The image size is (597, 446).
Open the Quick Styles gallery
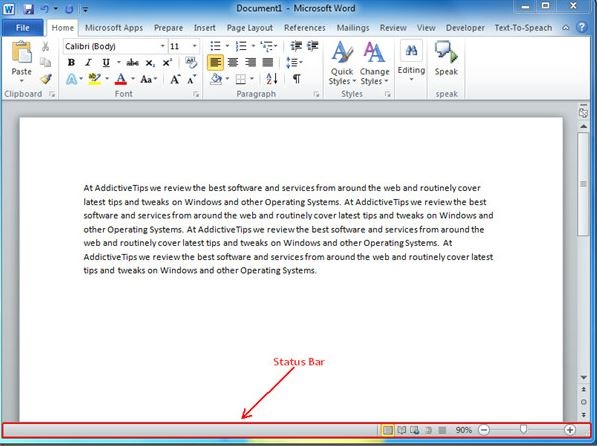[x=342, y=64]
